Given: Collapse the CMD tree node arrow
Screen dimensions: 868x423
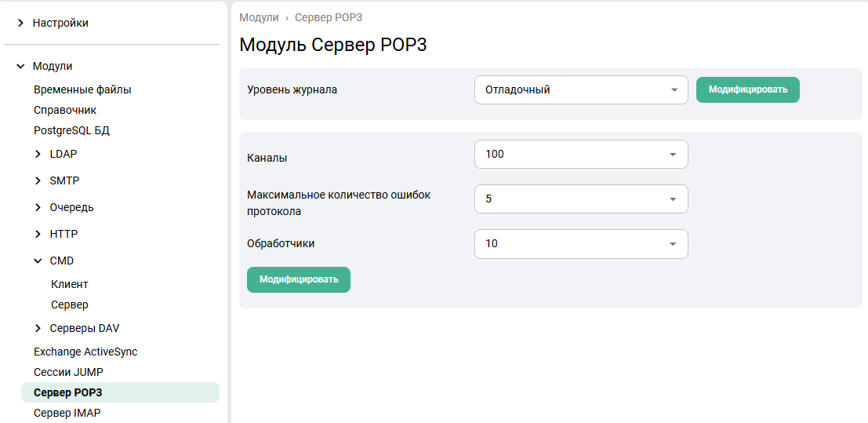Looking at the screenshot, I should point(38,261).
